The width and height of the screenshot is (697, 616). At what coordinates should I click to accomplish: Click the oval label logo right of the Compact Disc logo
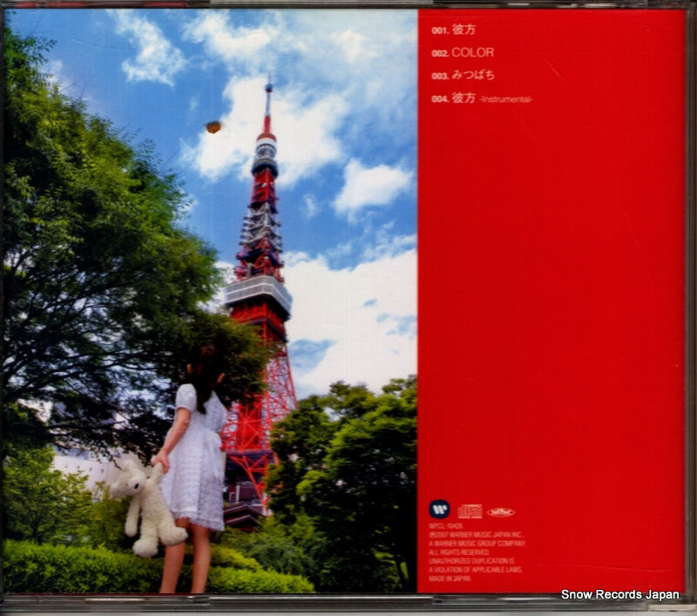(x=500, y=511)
